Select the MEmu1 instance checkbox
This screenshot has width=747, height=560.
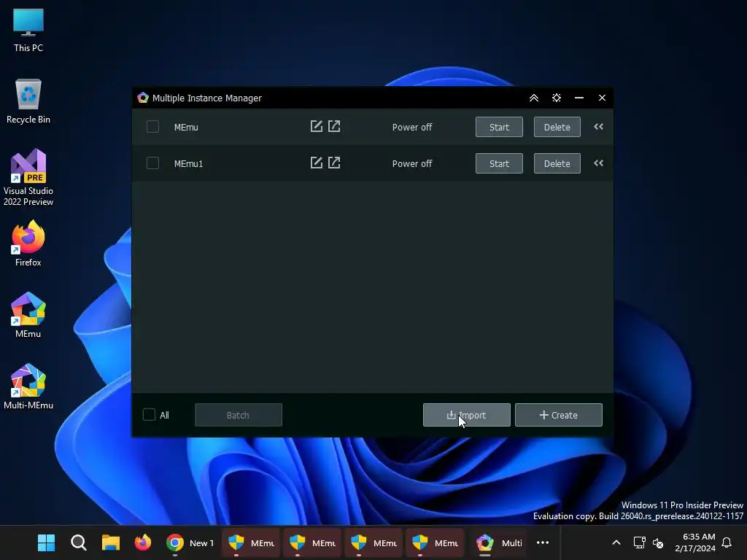(x=152, y=163)
